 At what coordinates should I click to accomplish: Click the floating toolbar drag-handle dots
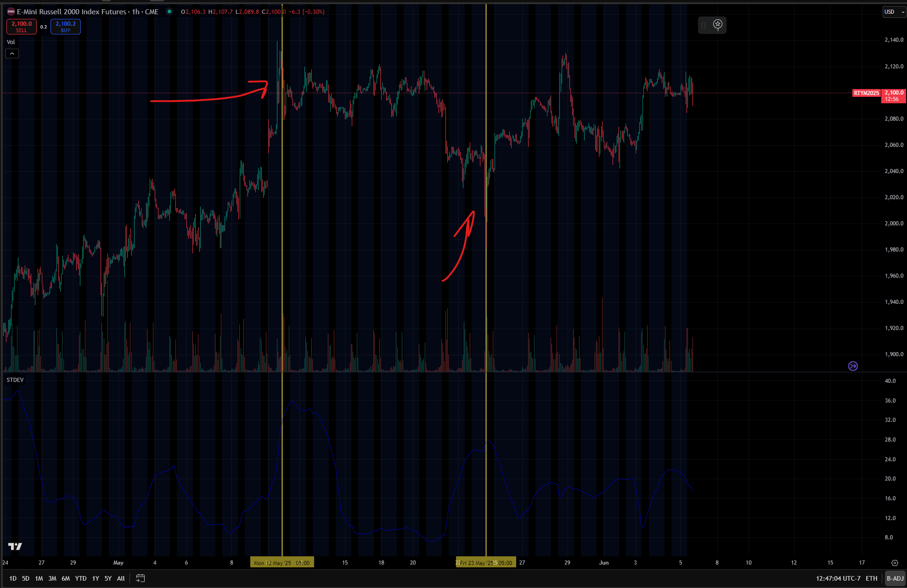pyautogui.click(x=704, y=25)
